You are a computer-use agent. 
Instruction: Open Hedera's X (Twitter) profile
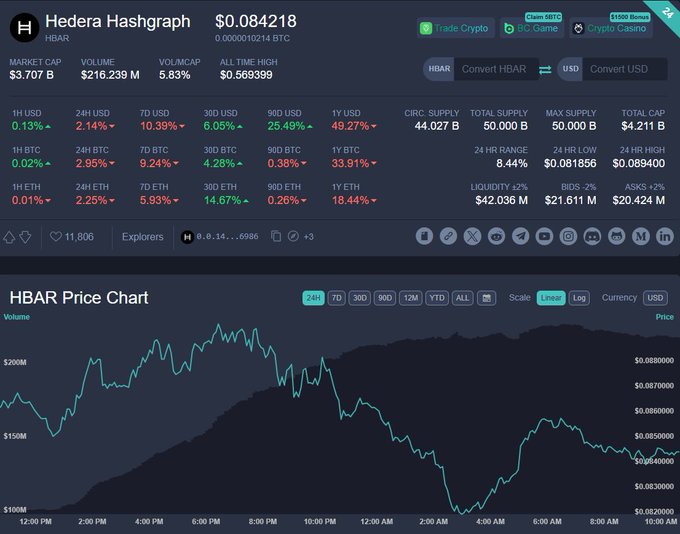tap(472, 236)
